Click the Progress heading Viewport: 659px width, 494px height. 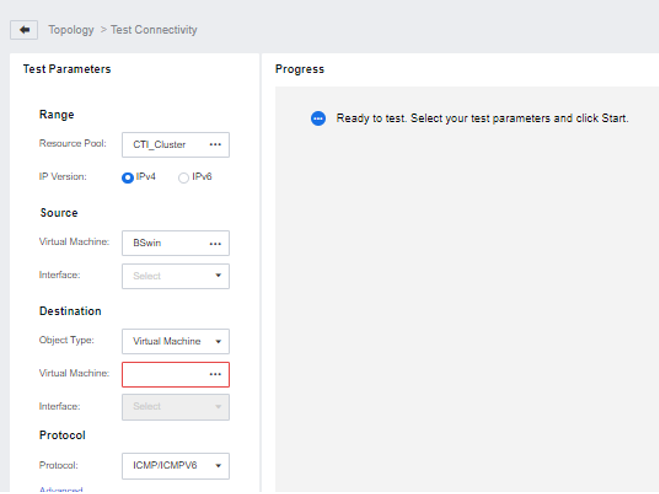[300, 69]
